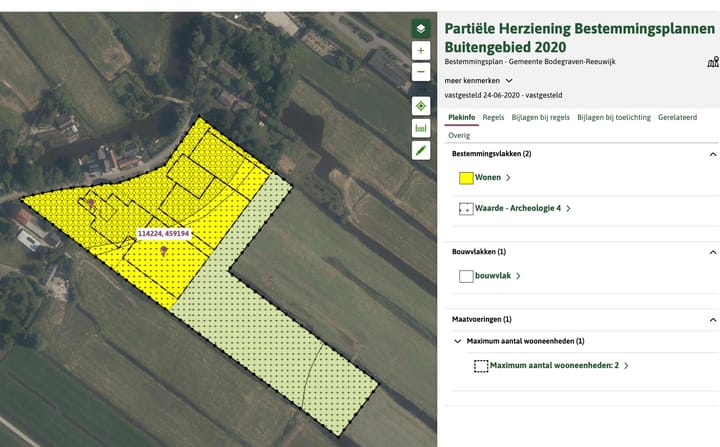Activate the measure tool
This screenshot has height=447, width=720.
pyautogui.click(x=421, y=128)
